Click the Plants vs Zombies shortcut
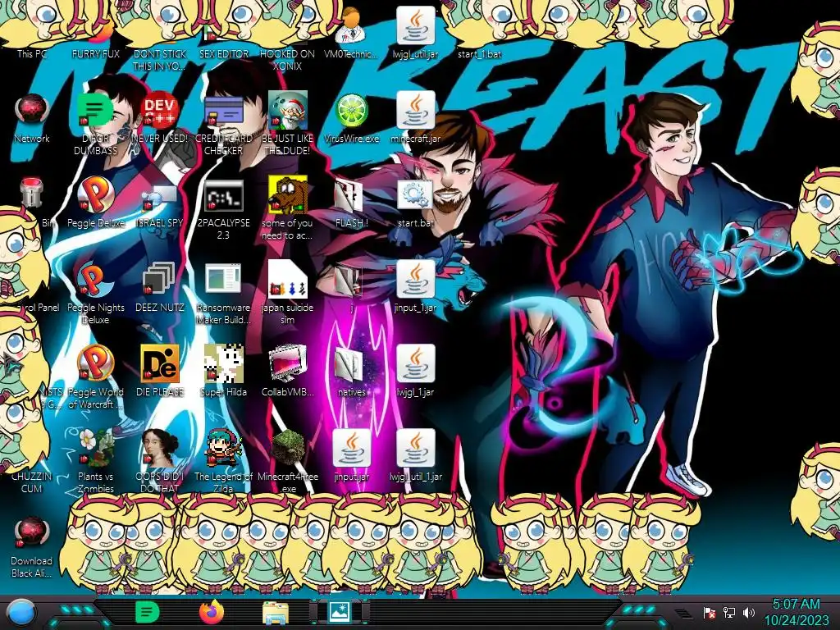The width and height of the screenshot is (840, 630). (x=96, y=448)
